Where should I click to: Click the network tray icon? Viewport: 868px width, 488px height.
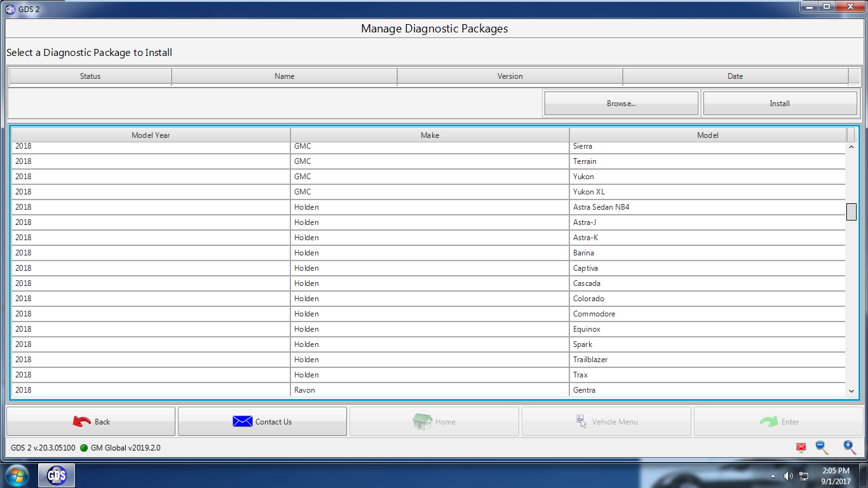[x=804, y=475]
